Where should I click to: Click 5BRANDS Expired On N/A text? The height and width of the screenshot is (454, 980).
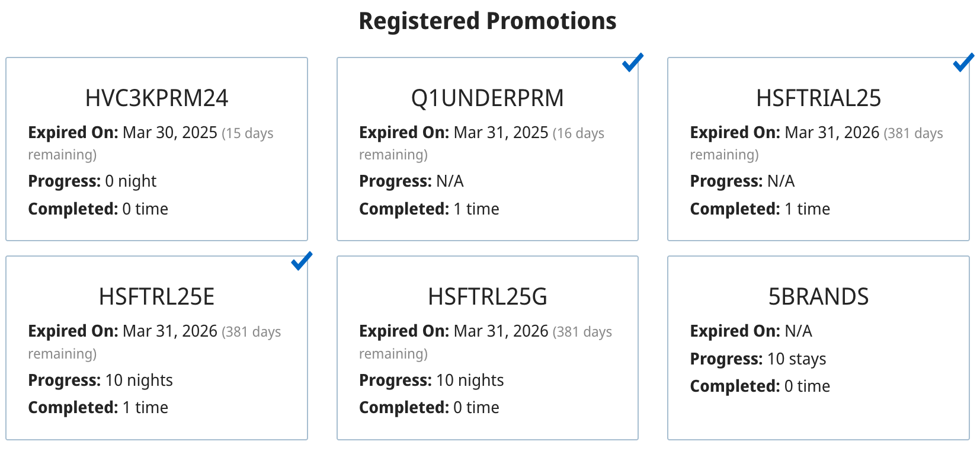798,331
